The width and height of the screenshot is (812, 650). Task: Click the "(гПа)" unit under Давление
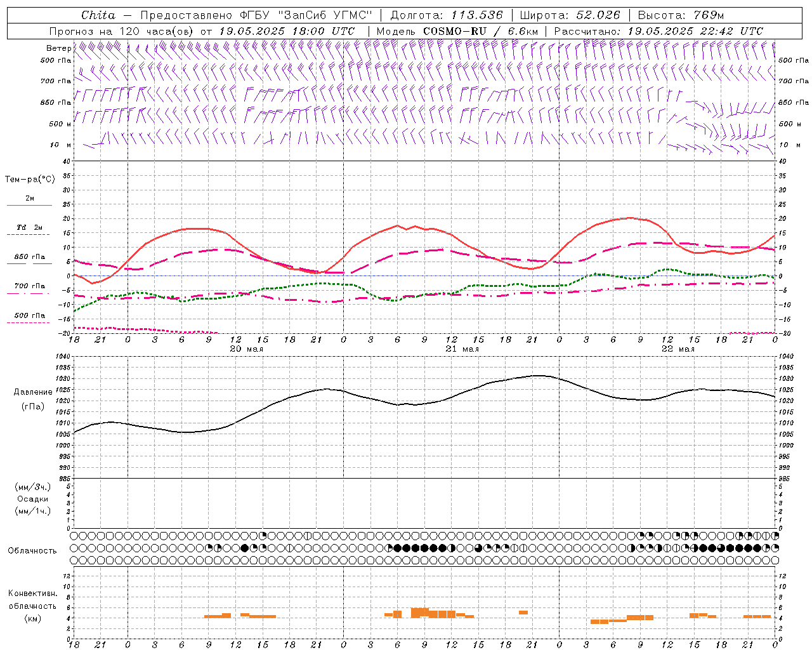click(x=33, y=406)
